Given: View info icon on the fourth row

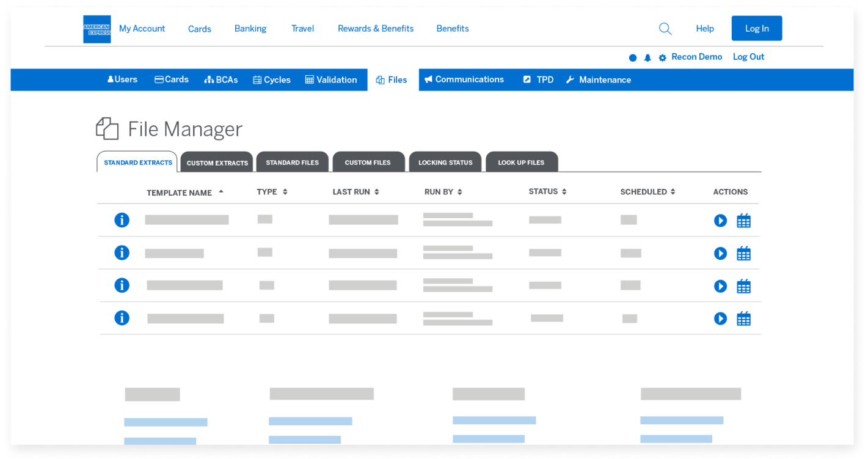Looking at the screenshot, I should 122,318.
